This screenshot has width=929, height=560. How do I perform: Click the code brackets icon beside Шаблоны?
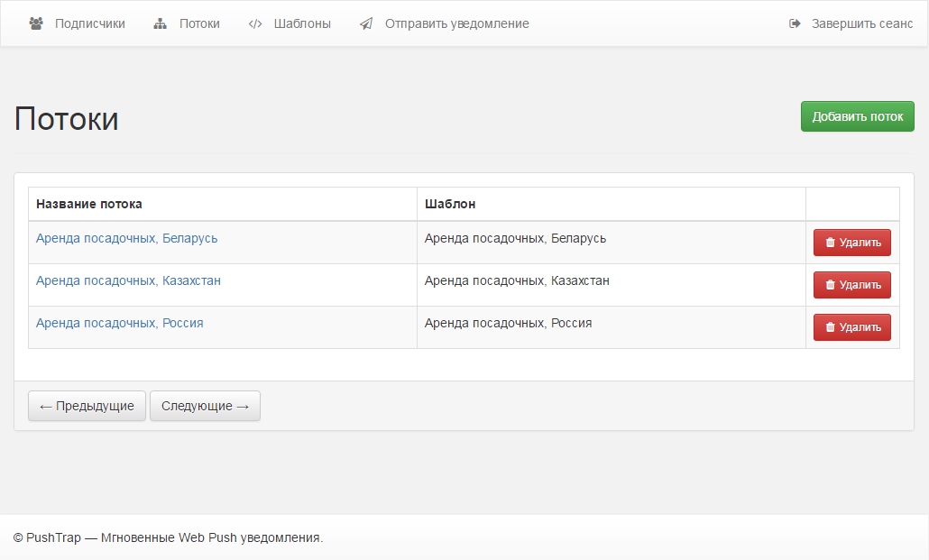point(255,23)
